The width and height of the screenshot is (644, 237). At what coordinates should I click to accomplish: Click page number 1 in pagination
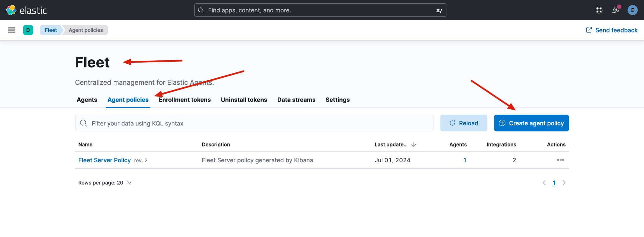pos(554,183)
